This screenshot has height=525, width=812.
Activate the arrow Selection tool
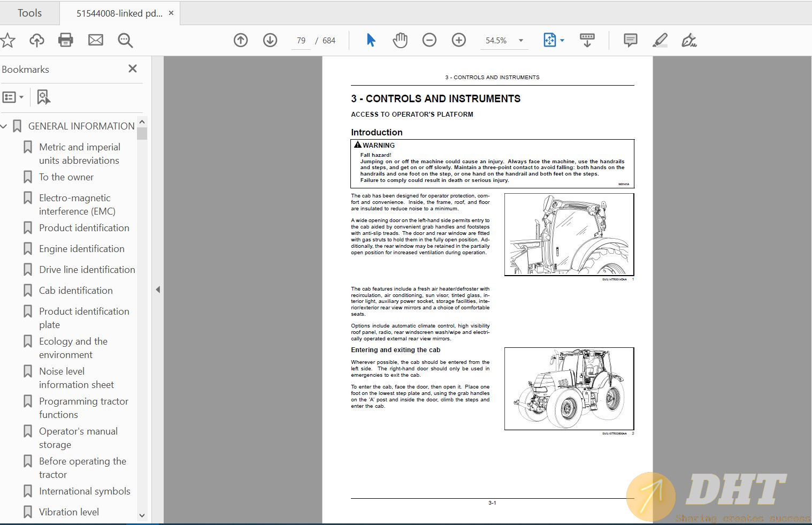point(371,40)
